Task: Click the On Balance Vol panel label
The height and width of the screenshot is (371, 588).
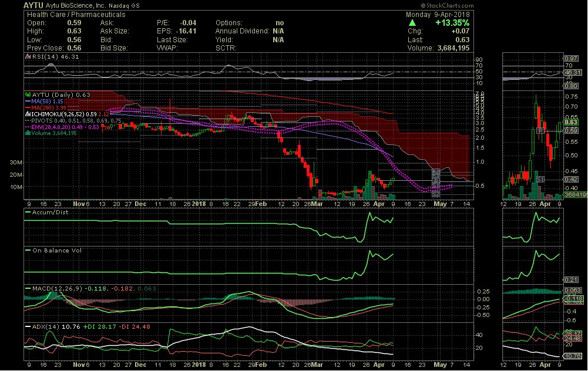Action: point(56,250)
